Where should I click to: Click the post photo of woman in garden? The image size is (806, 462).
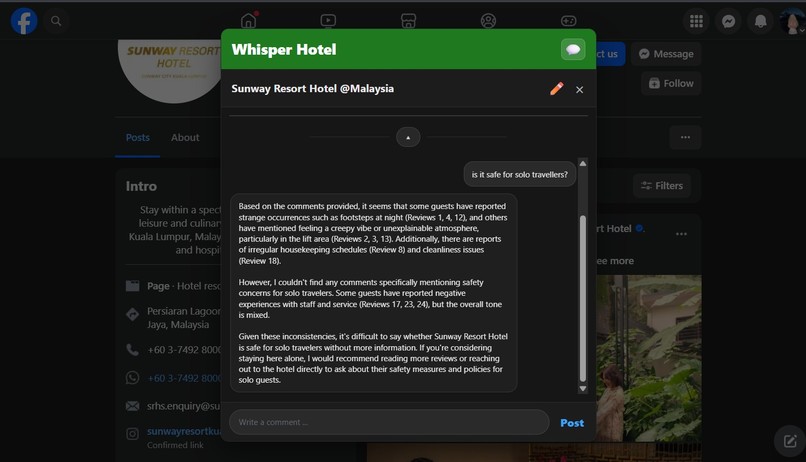[x=649, y=358]
